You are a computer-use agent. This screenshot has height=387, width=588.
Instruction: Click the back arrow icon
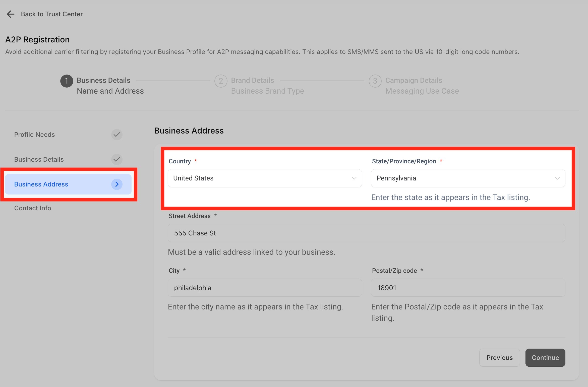coord(11,14)
